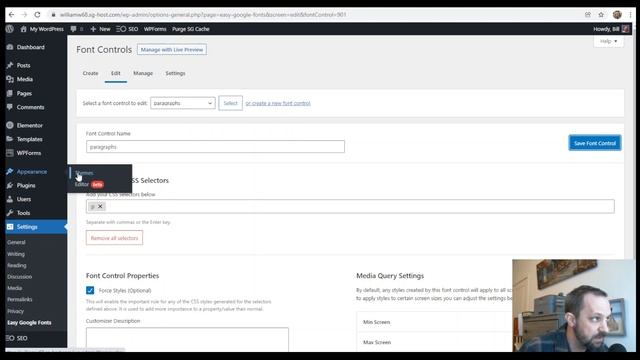Select Editor beta in the Appearance flyout
This screenshot has height=360, width=640.
89,184
